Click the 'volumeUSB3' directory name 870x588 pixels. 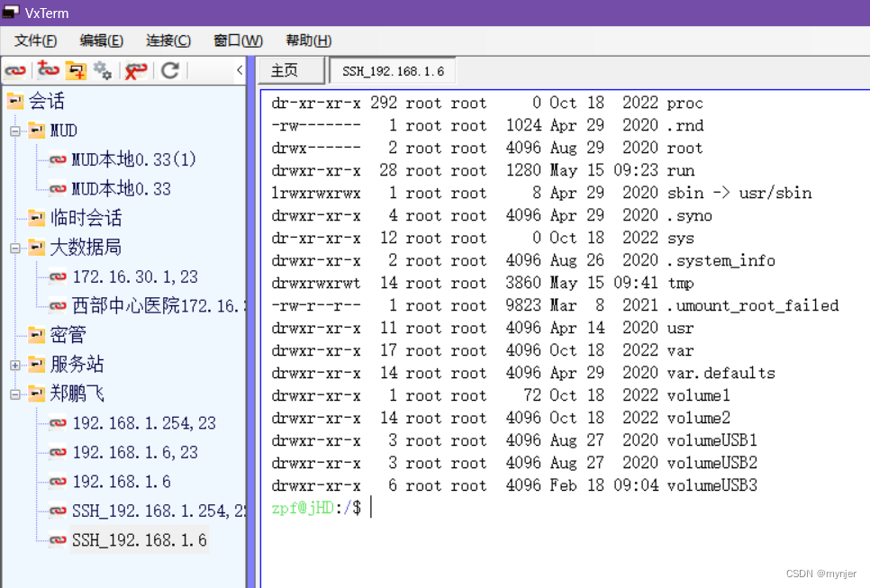pos(711,485)
